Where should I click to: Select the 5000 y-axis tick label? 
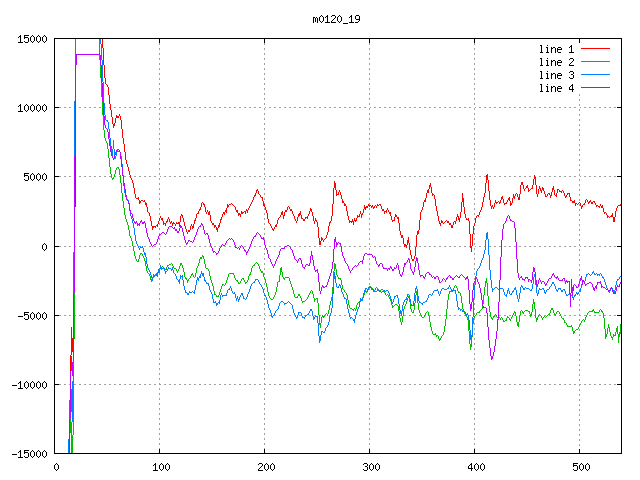32,177
